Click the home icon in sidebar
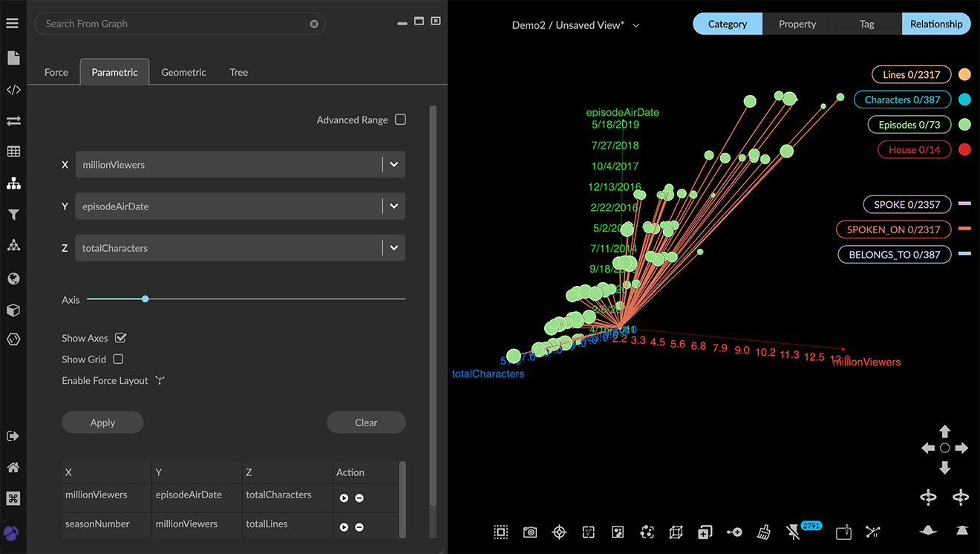 tap(13, 467)
